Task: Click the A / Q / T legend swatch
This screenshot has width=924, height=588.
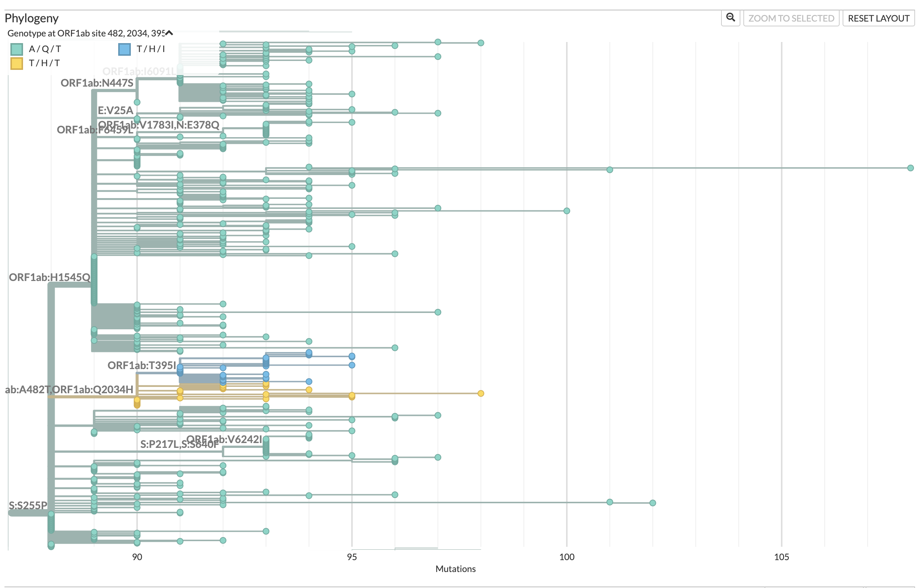Action: (x=17, y=49)
